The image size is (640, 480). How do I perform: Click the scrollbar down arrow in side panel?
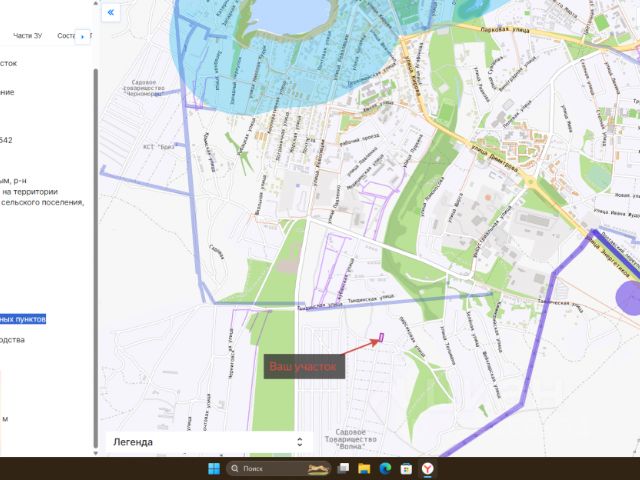[96, 453]
